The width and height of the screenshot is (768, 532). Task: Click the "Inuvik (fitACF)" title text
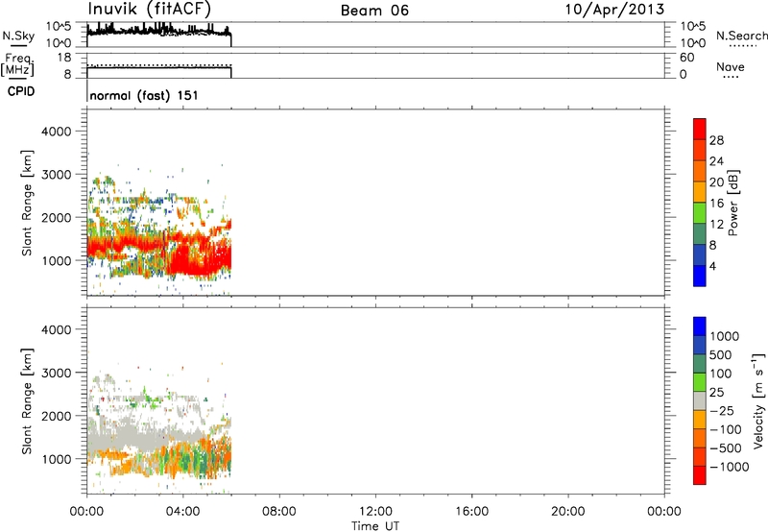coord(150,9)
